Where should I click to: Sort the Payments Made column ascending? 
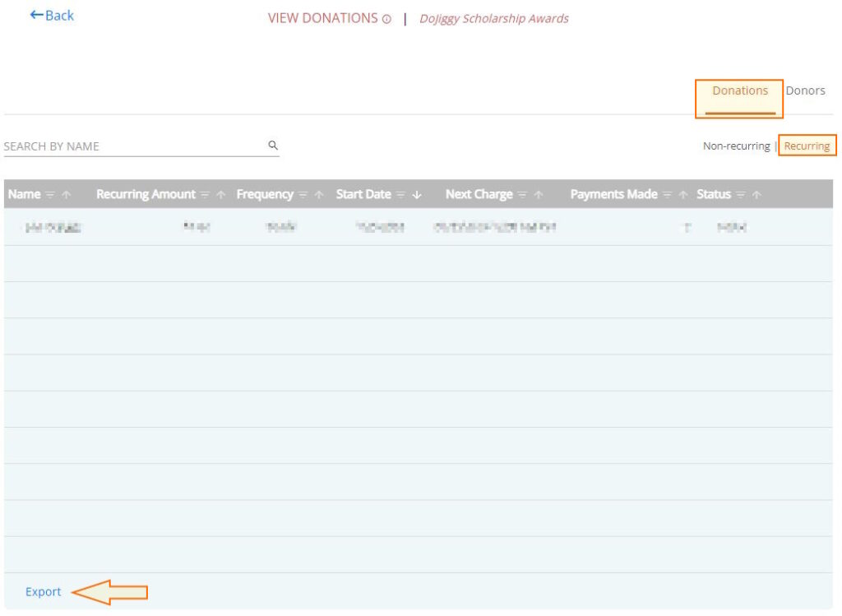pyautogui.click(x=682, y=194)
